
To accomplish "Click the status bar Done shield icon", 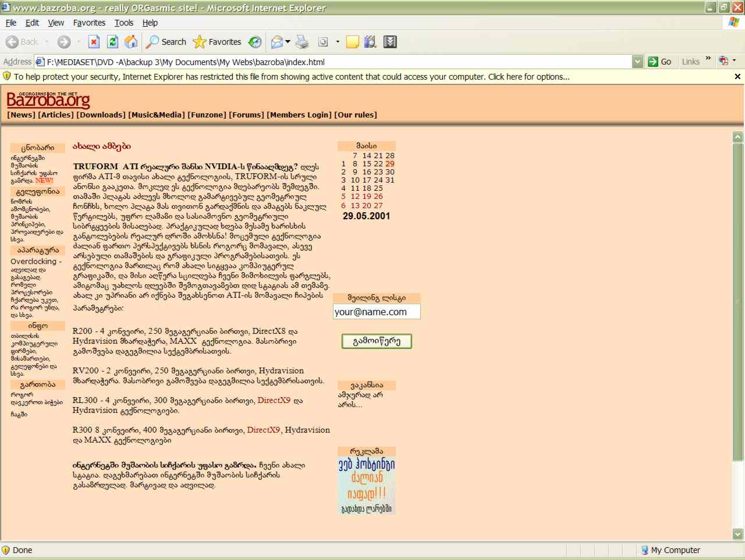I will click(6, 550).
